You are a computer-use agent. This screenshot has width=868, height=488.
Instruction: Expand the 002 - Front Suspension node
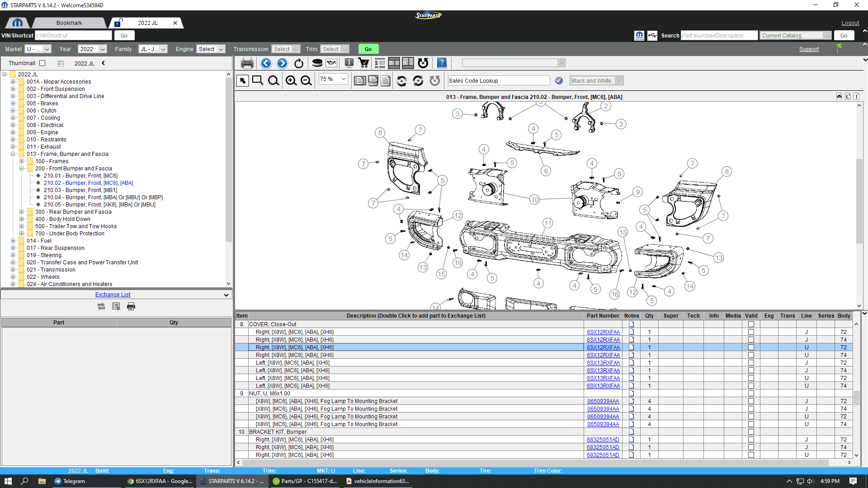13,89
